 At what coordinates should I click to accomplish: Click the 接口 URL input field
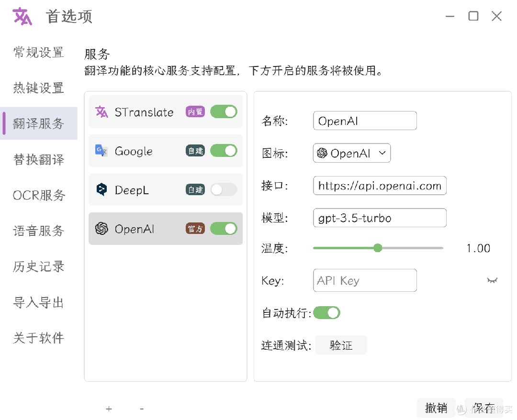point(380,186)
